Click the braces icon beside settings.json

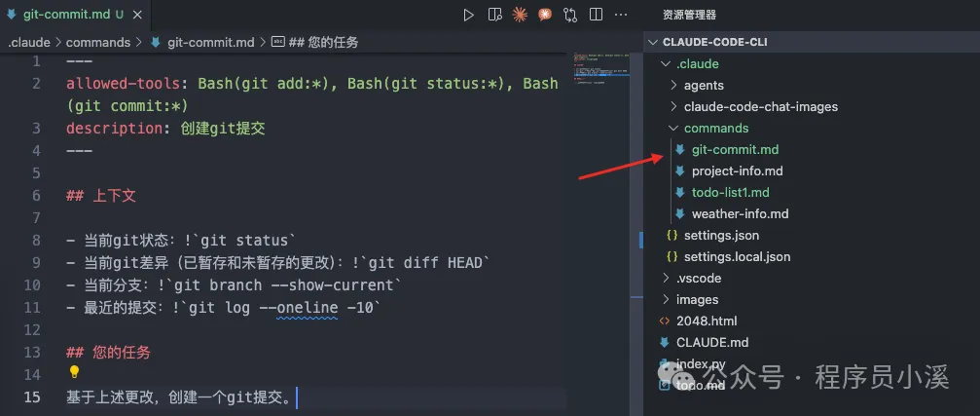point(671,235)
